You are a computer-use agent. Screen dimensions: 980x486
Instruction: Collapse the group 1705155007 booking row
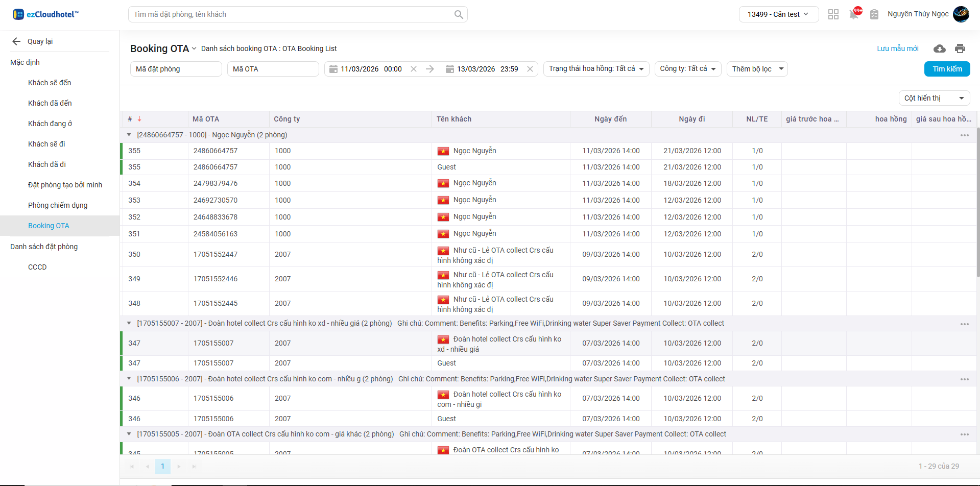pos(129,323)
